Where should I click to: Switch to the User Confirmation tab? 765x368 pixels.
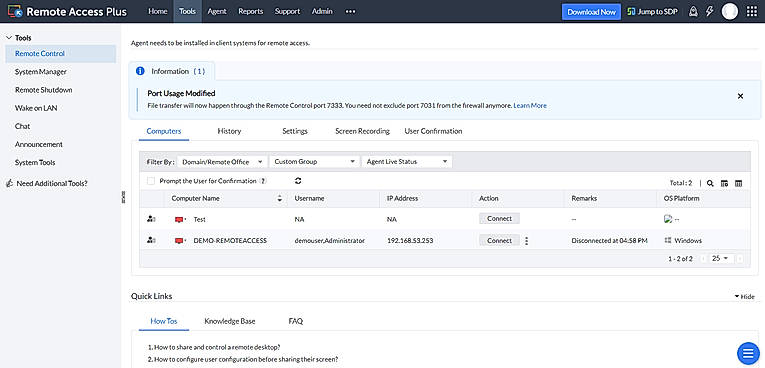[433, 131]
